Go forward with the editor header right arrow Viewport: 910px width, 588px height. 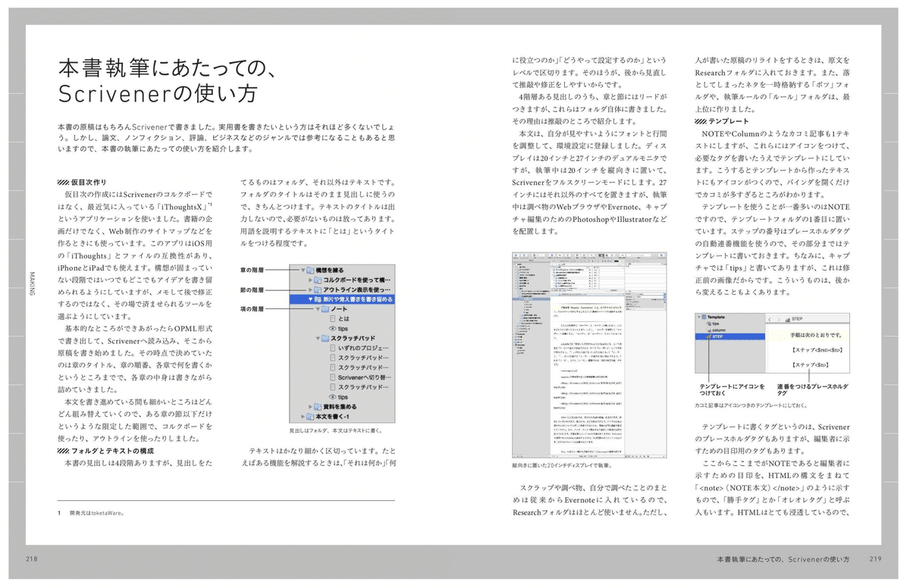[779, 320]
